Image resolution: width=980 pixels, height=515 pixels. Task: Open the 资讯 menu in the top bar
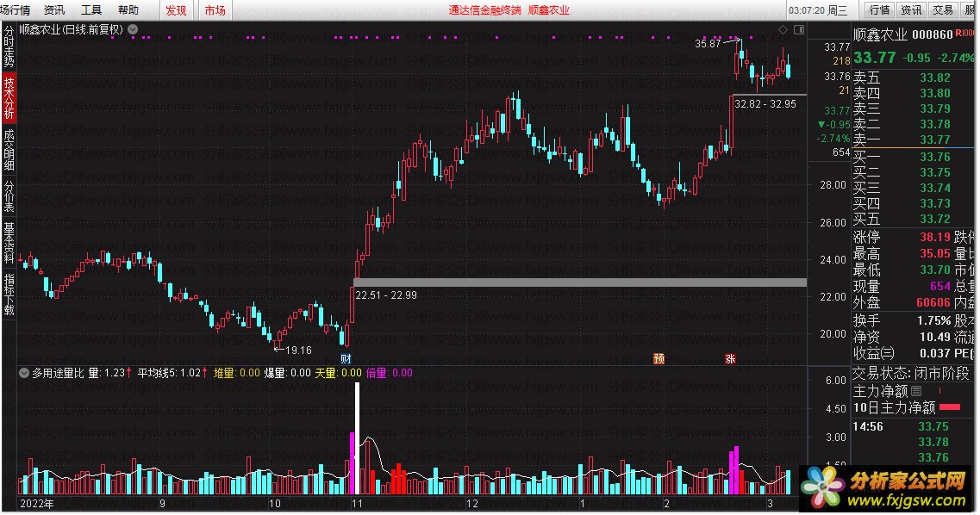tap(54, 10)
